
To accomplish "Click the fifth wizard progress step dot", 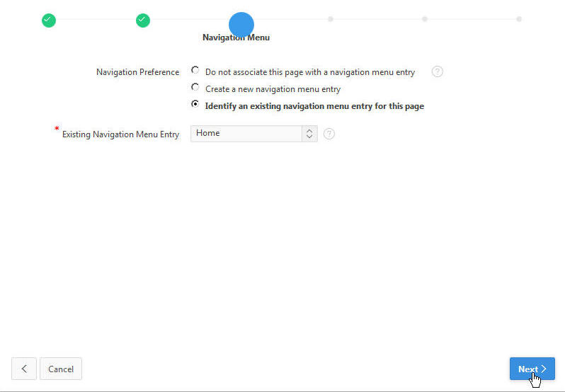I will click(x=425, y=19).
